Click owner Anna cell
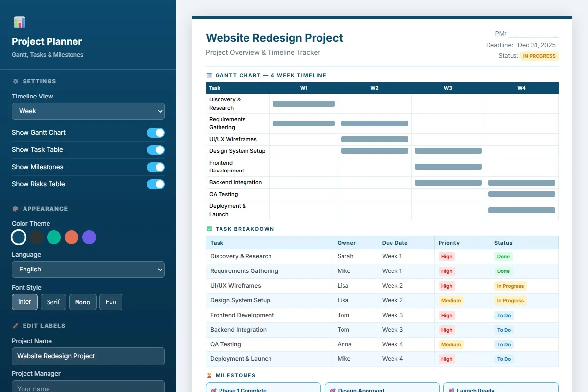588x392 pixels. (356, 344)
